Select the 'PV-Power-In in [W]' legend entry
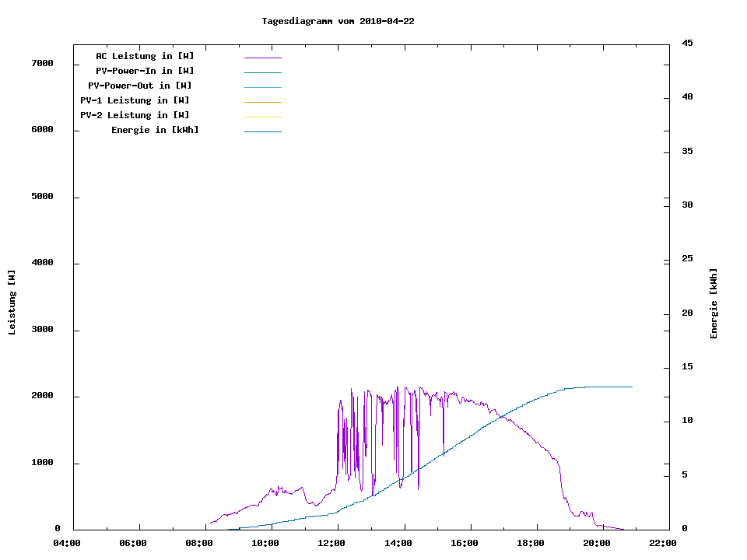The height and width of the screenshot is (560, 747). click(150, 71)
